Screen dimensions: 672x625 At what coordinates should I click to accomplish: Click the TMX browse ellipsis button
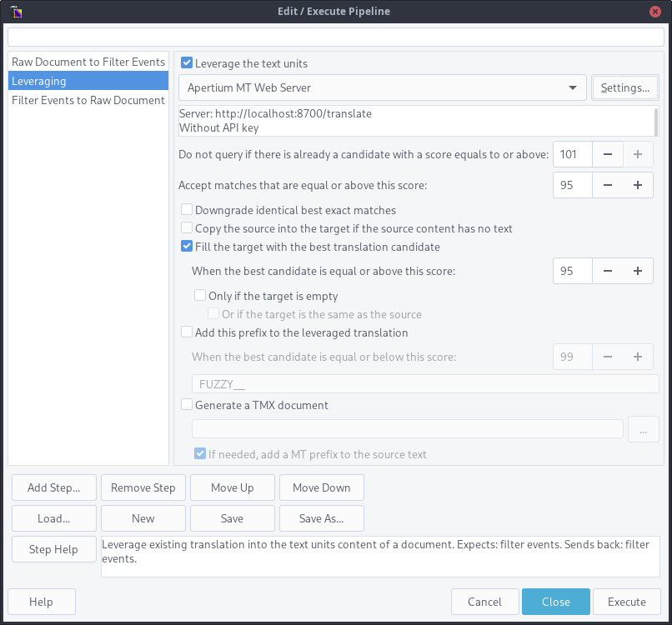(644, 429)
